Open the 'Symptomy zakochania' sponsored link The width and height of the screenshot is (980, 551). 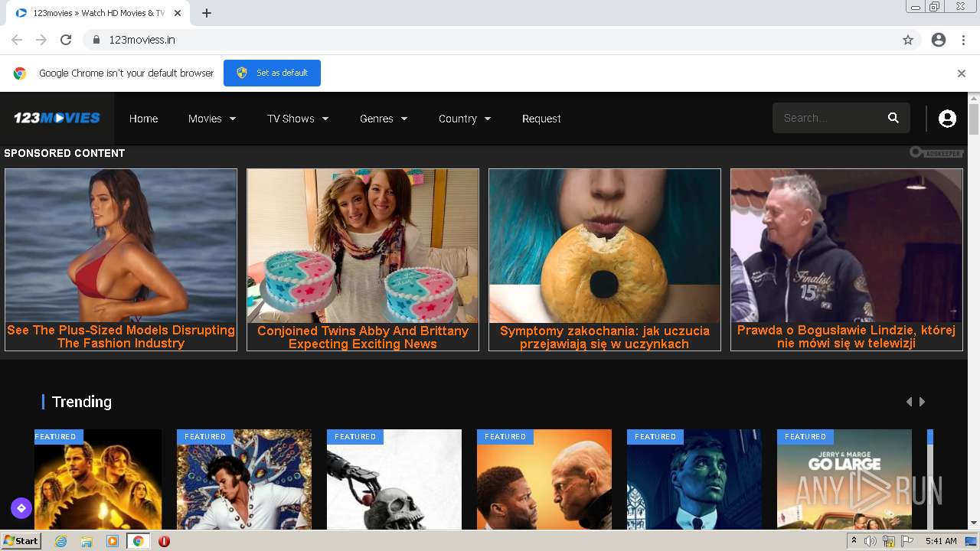coord(605,337)
